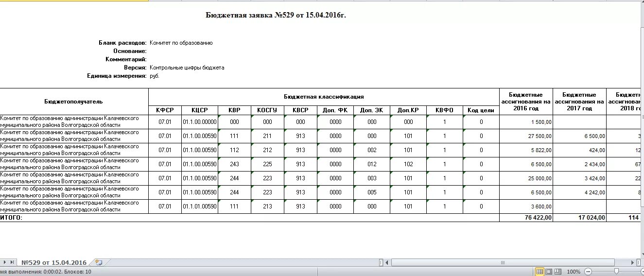Select the 17 024,00 total cell
Viewport: 644px width, 276px height.
580,218
